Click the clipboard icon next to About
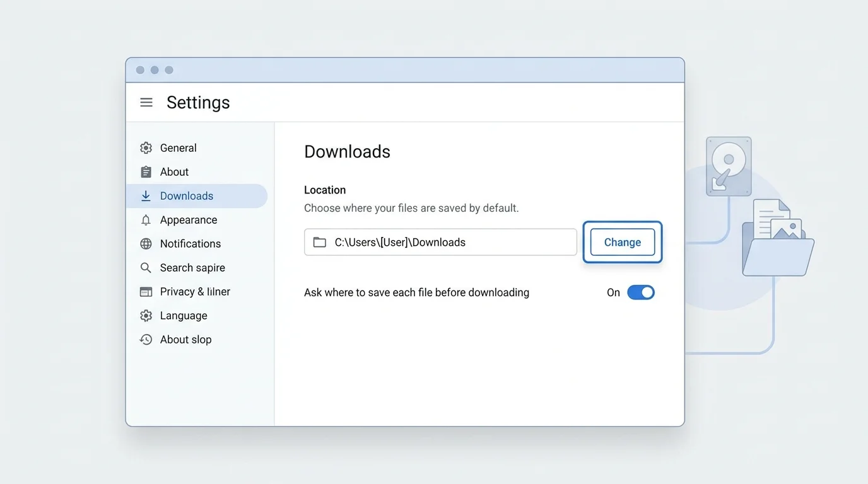The width and height of the screenshot is (868, 484). (x=146, y=172)
